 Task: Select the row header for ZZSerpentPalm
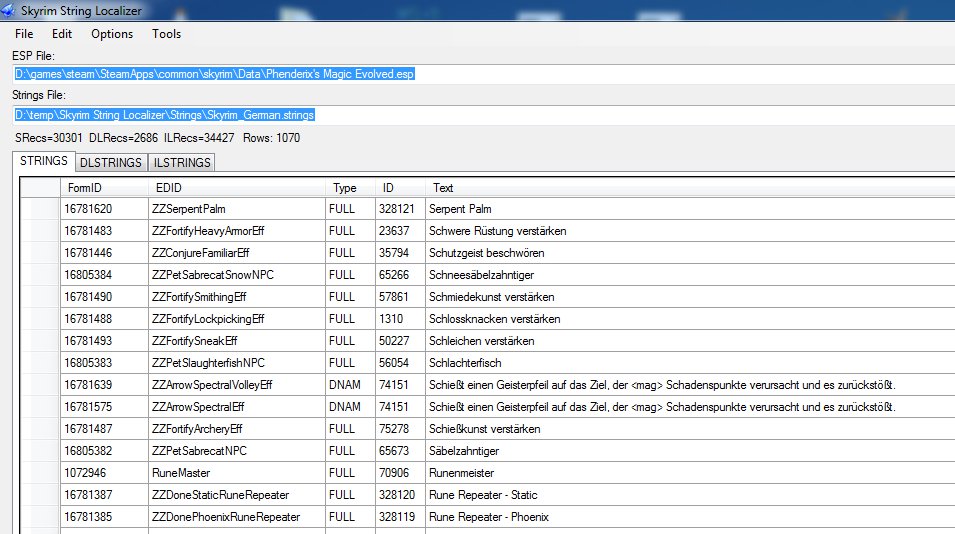click(40, 209)
